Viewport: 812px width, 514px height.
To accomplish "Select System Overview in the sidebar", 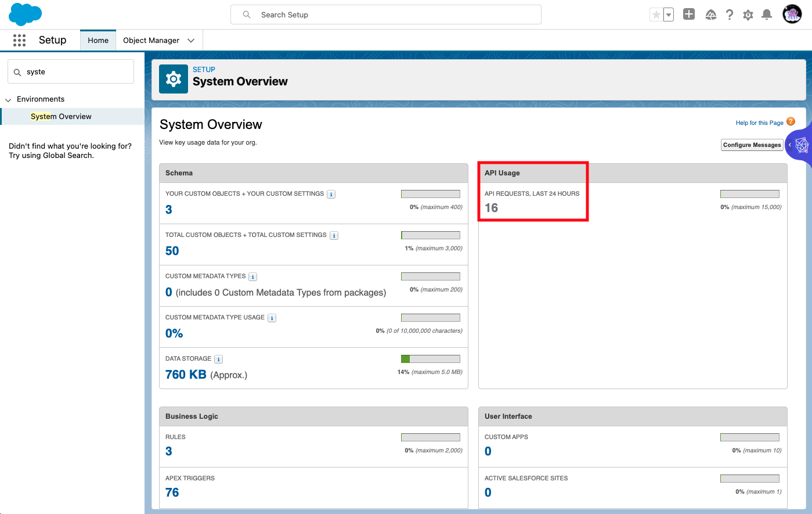I will coord(61,117).
